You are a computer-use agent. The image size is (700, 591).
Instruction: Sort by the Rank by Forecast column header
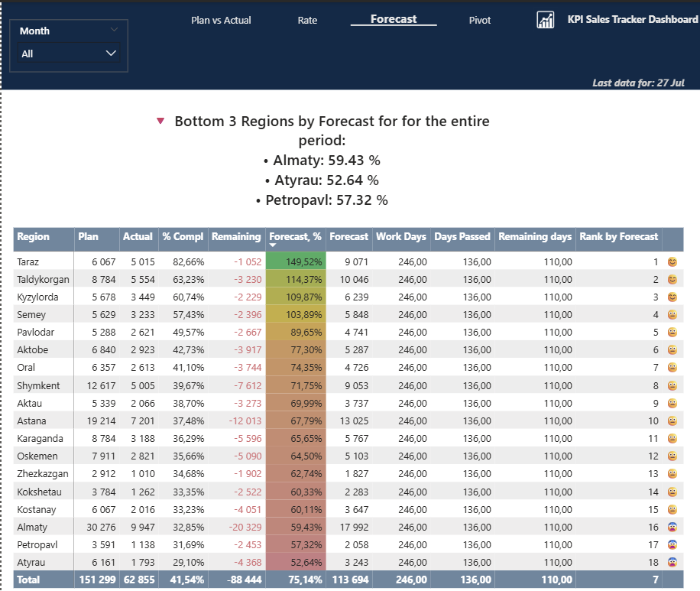(618, 237)
